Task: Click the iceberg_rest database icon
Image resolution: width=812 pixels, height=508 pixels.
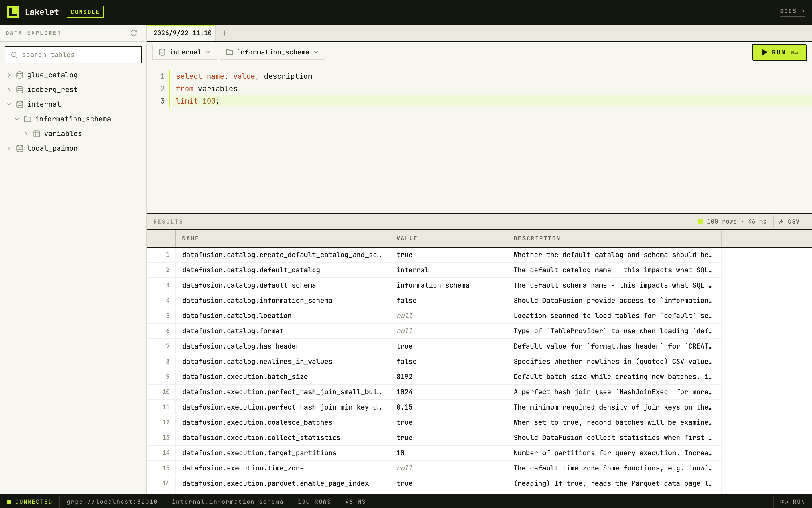Action: [x=20, y=90]
